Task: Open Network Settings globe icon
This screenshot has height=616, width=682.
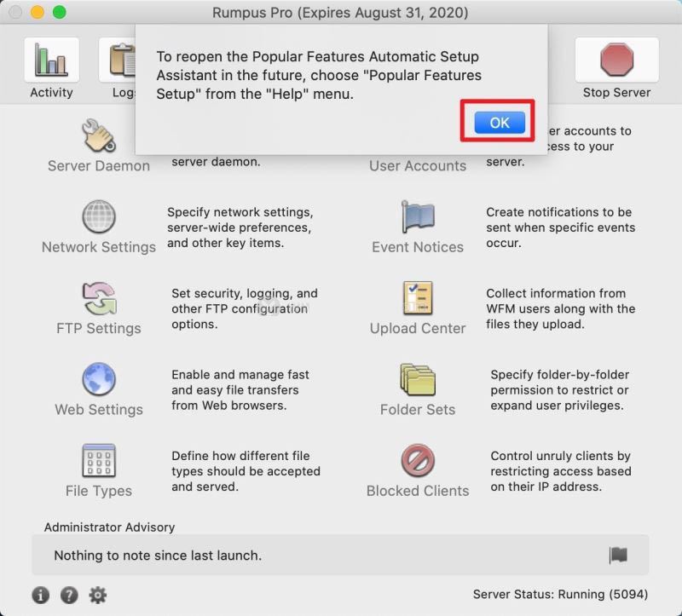Action: (x=99, y=216)
